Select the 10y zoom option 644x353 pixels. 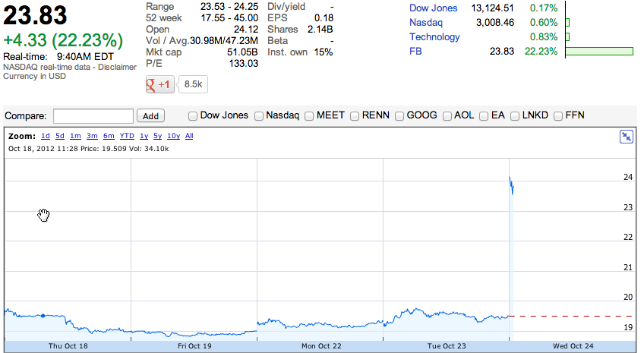(173, 136)
